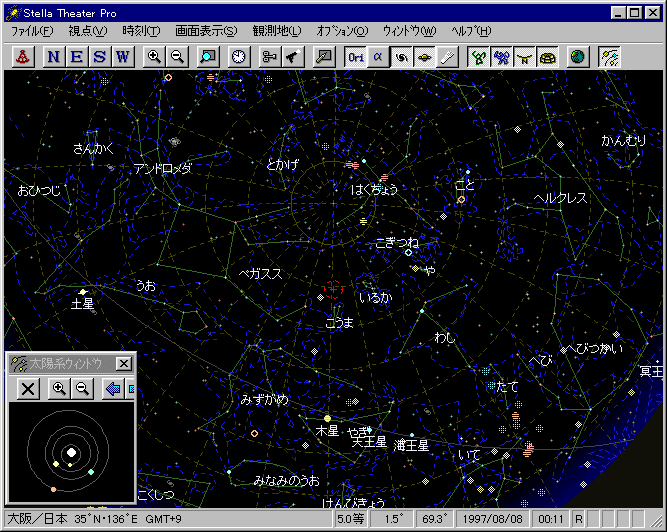
Task: Click the orange outer planet in solar diagram
Action: [x=54, y=489]
